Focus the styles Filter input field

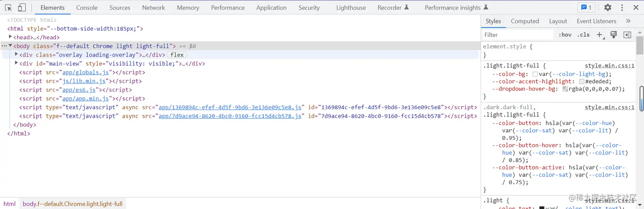517,35
